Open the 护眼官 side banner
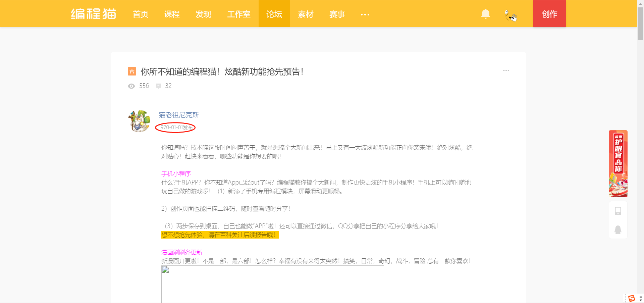 [618, 164]
